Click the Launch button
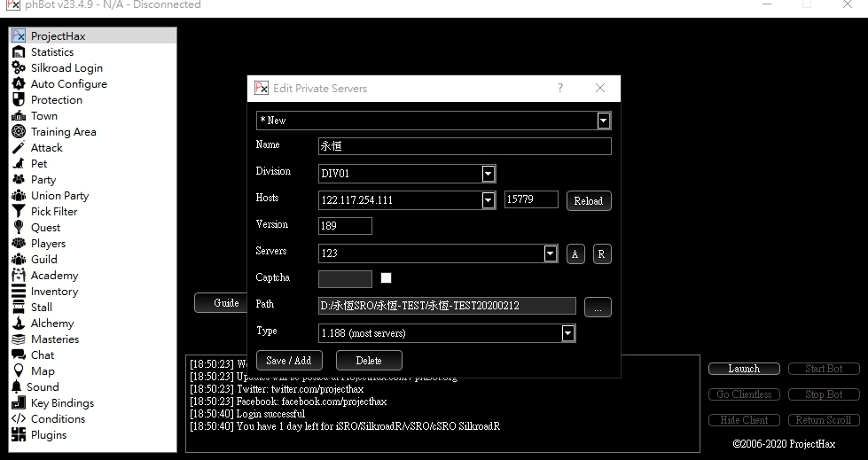 pyautogui.click(x=744, y=369)
